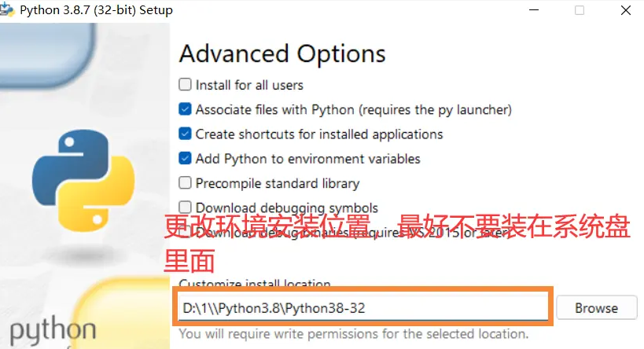Click the Customize install location label
Viewport: 644px width, 349px height.
(255, 283)
